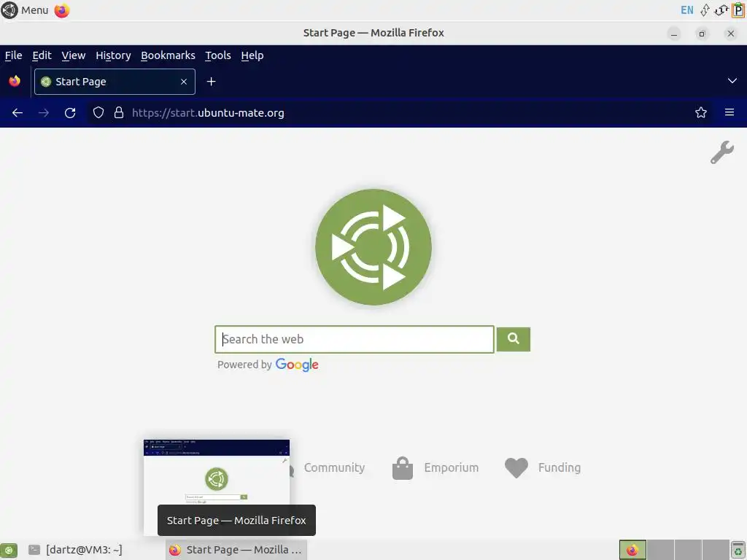Go forward one page

click(44, 113)
